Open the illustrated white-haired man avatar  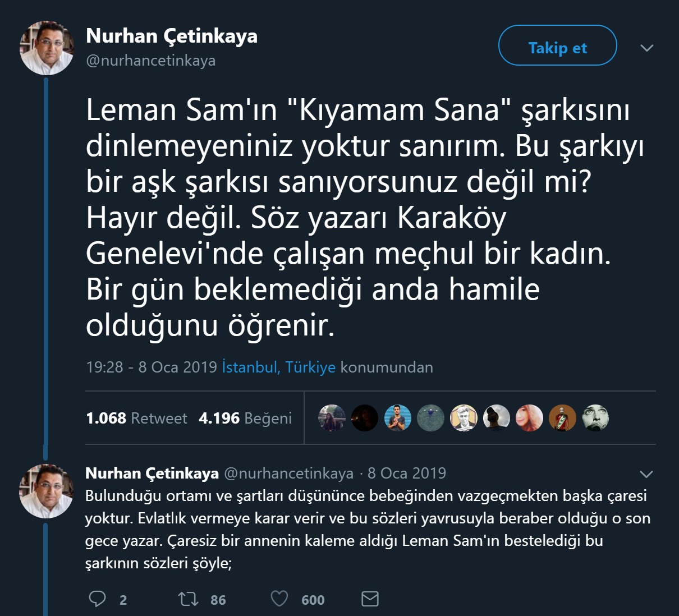(x=464, y=418)
